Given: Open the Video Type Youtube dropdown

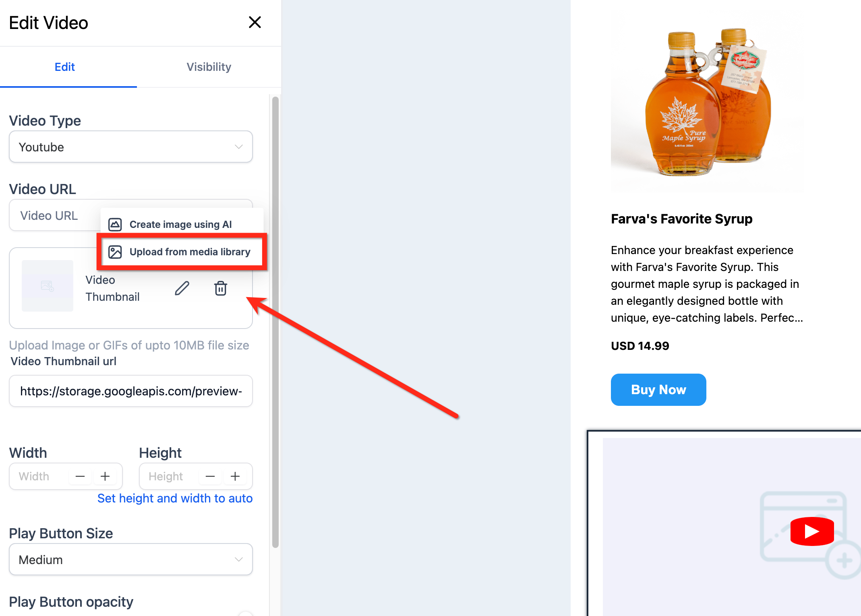Looking at the screenshot, I should pos(131,147).
